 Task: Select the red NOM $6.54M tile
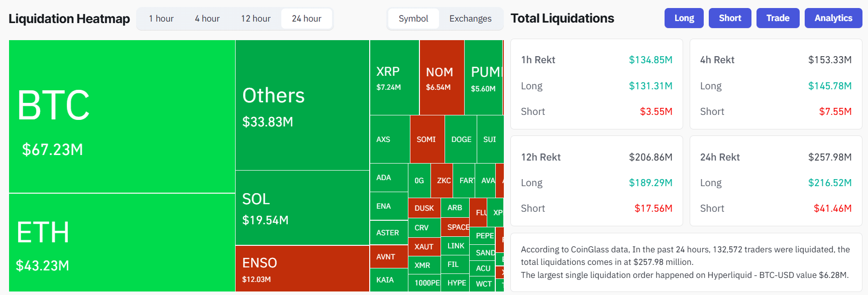coord(441,78)
